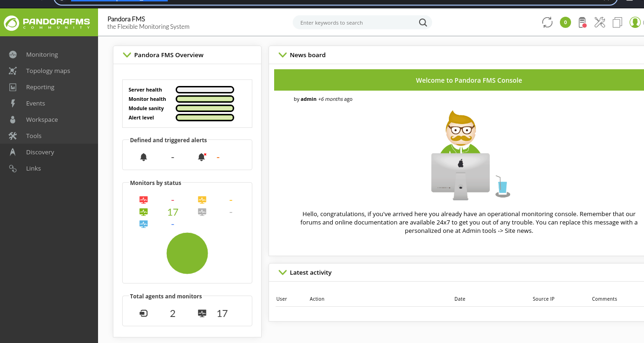This screenshot has height=343, width=644.
Task: Click the Monitoring heartbeat icon
Action: click(13, 54)
